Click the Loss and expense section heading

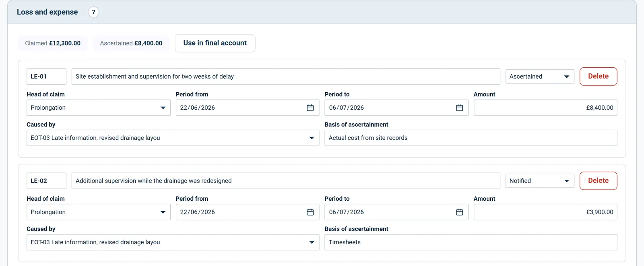(47, 12)
